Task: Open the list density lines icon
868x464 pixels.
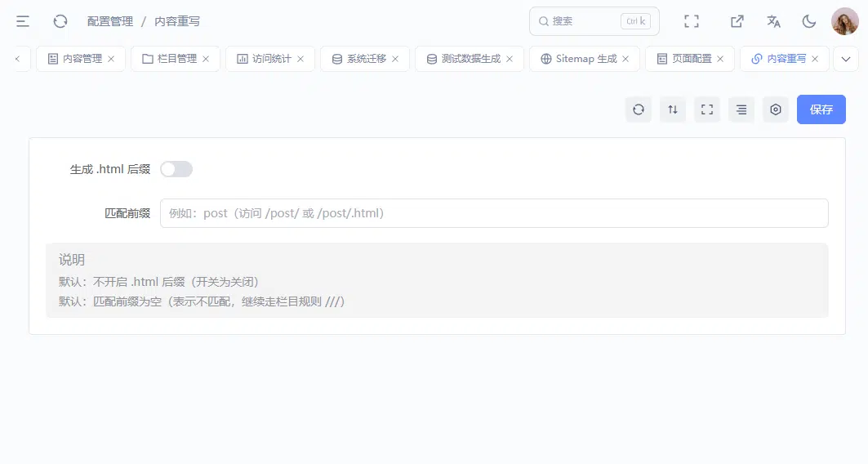Action: pos(741,109)
